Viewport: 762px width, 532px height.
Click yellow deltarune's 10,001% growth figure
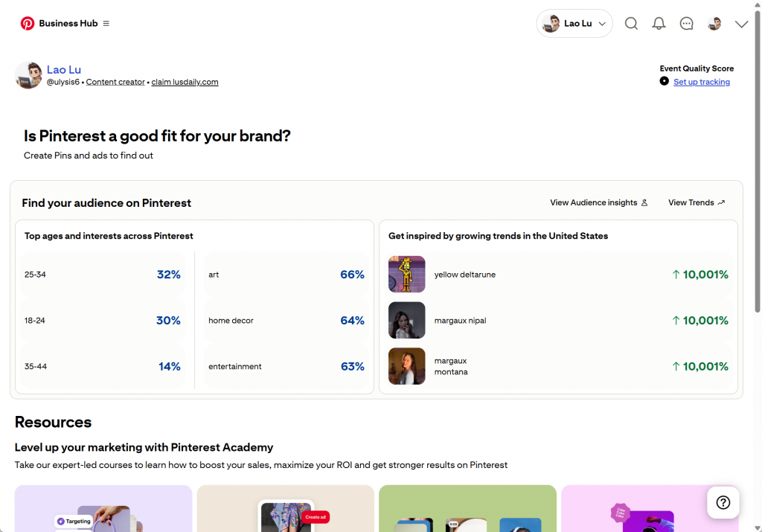700,275
